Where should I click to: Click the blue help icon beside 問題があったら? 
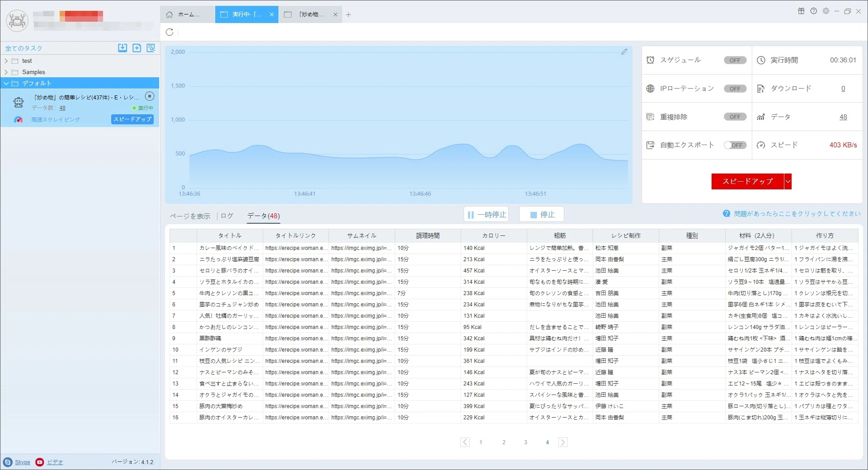[726, 214]
